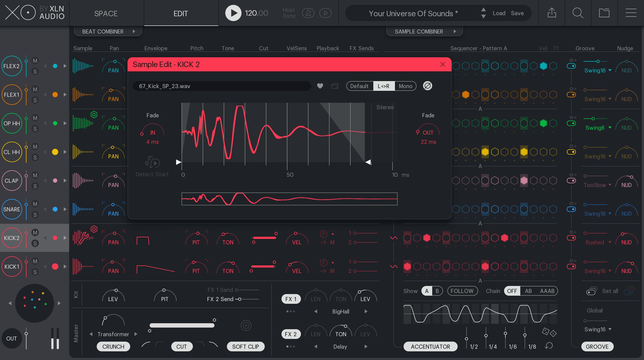Viewport: 644px width, 360px height.
Task: Favorite the 67_Kick_SP_23.wav sample with heart icon
Action: [320, 86]
